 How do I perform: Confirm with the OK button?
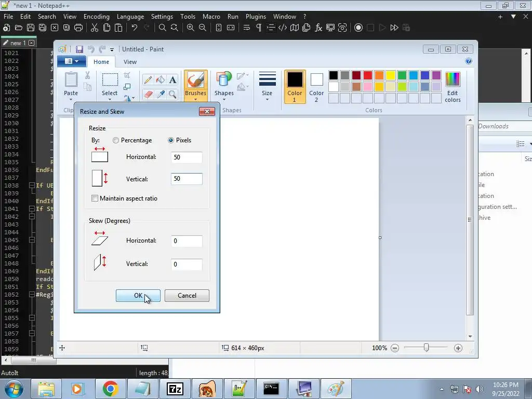(138, 296)
